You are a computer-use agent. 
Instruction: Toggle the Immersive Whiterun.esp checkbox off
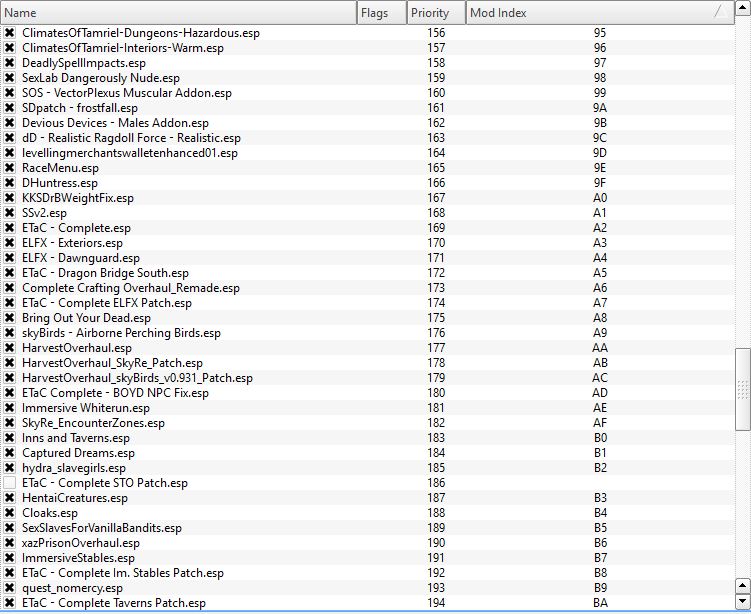point(10,408)
